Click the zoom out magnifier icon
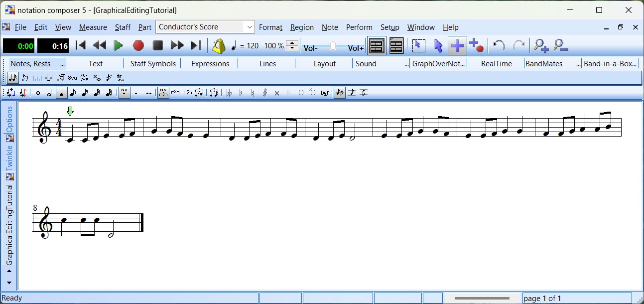Image resolution: width=644 pixels, height=304 pixels. [561, 46]
